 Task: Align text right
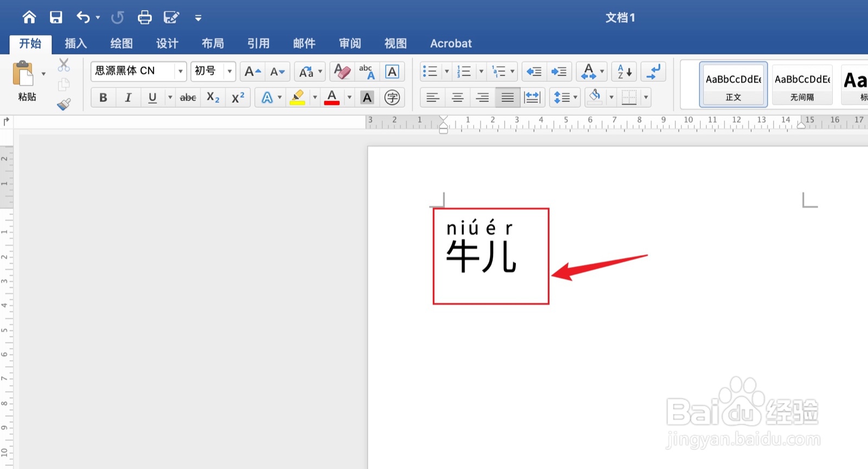482,98
